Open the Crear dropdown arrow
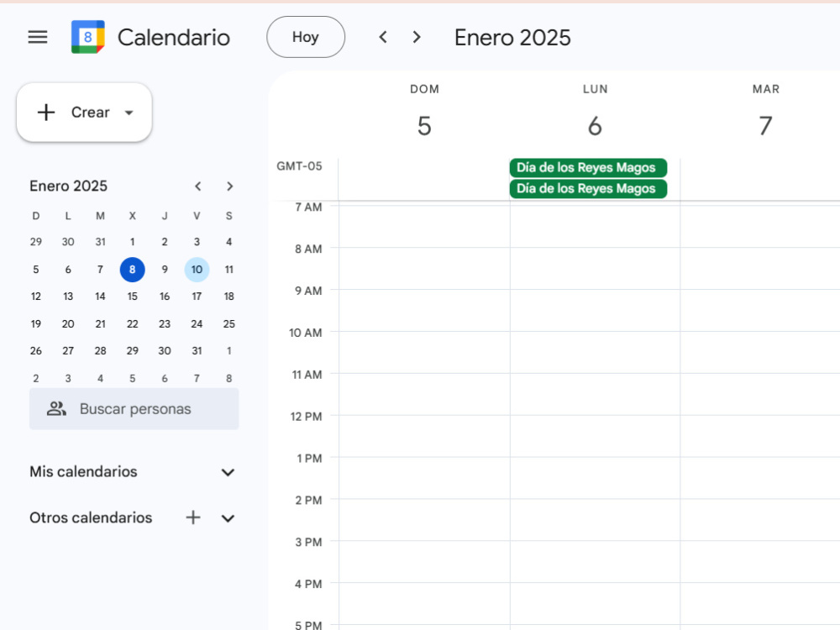The width and height of the screenshot is (840, 630). pos(129,113)
